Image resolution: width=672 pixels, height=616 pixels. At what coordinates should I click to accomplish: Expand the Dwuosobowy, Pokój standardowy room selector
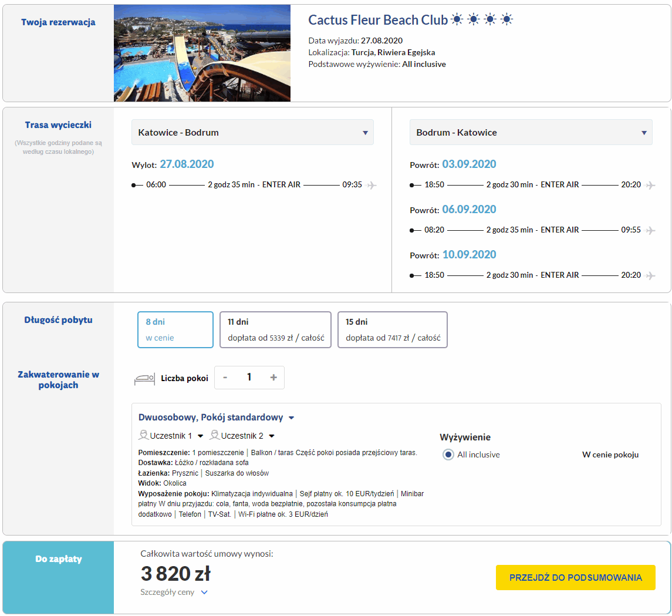(x=216, y=418)
